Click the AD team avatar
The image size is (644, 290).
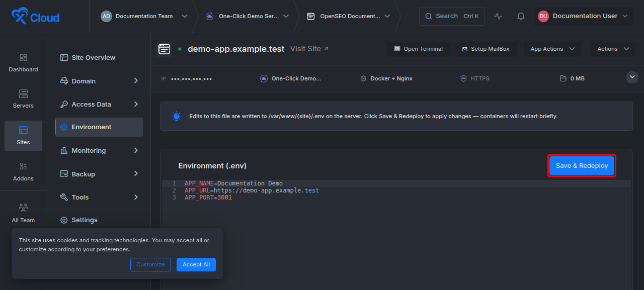pyautogui.click(x=106, y=16)
